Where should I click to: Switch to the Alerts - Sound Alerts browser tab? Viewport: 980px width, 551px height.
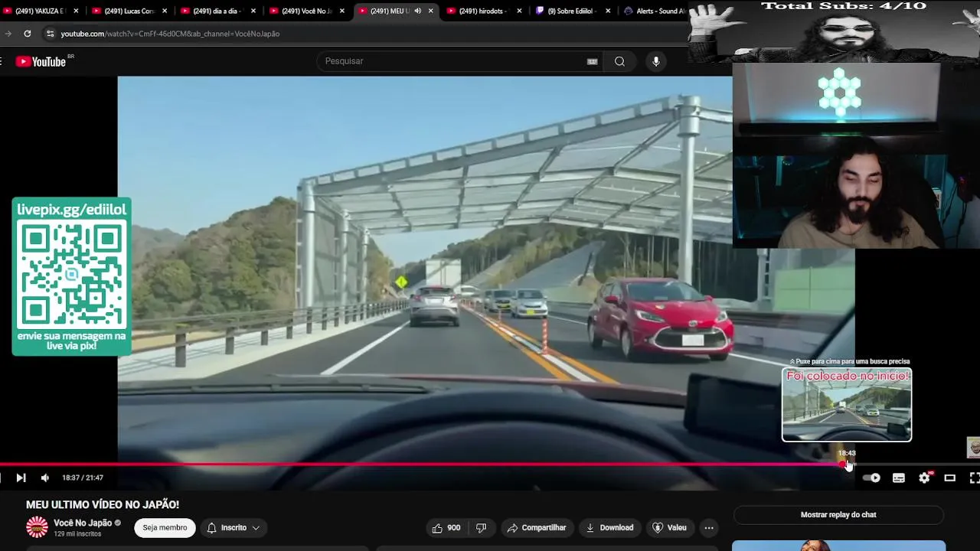click(655, 11)
